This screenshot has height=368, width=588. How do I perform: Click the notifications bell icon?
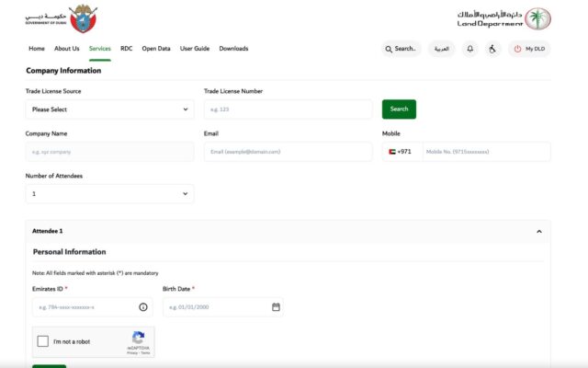[470, 49]
